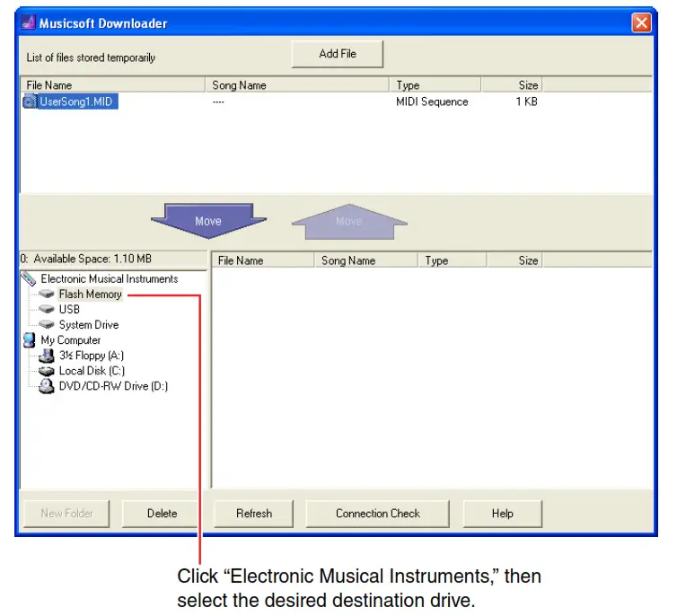Sort temporary list by File Name header
677x616 pixels.
113,85
